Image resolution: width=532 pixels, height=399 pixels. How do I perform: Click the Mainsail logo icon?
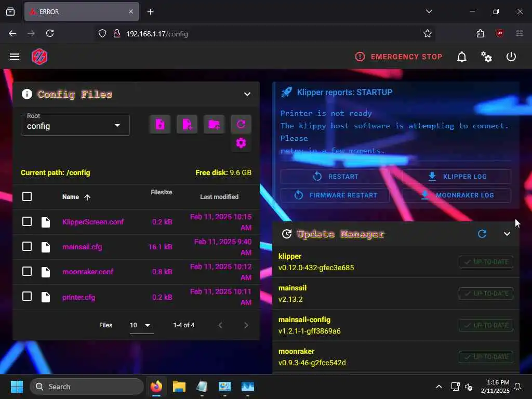coord(39,57)
